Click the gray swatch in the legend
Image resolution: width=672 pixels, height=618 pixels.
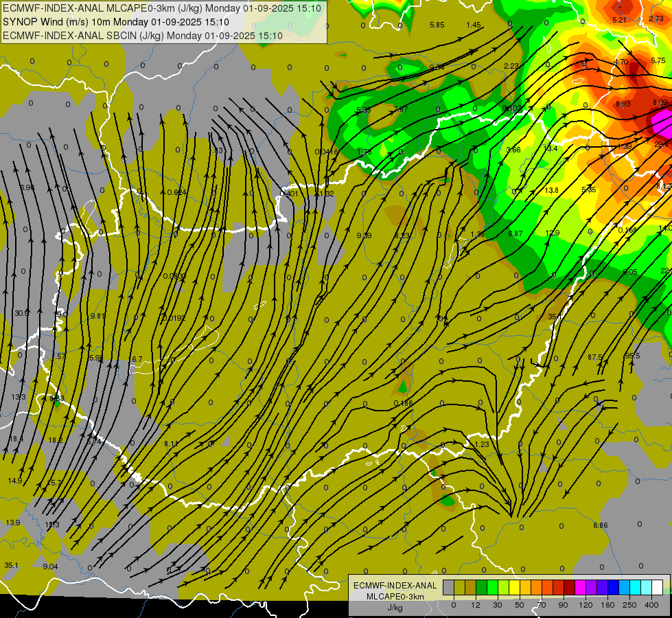coord(449,587)
